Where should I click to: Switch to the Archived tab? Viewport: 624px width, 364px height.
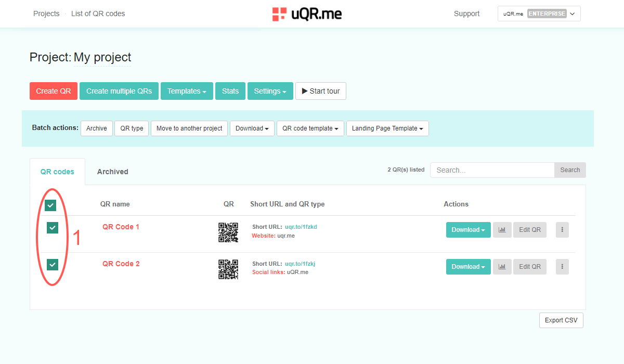tap(113, 172)
